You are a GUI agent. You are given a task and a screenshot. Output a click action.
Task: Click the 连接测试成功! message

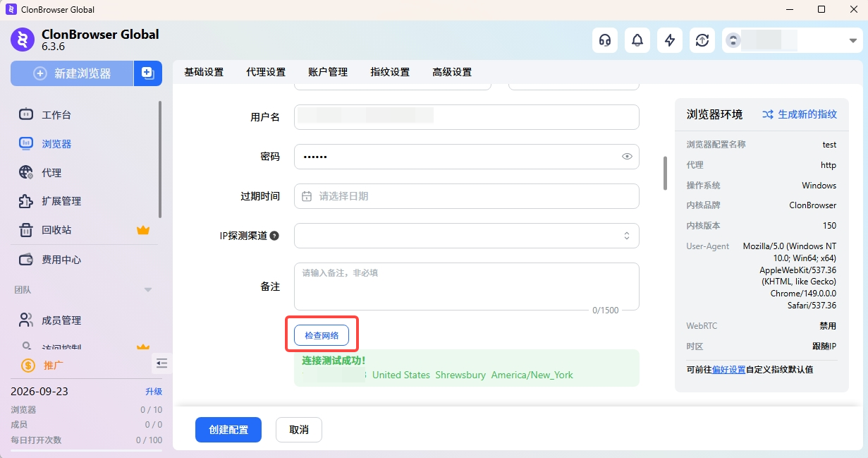pos(334,360)
